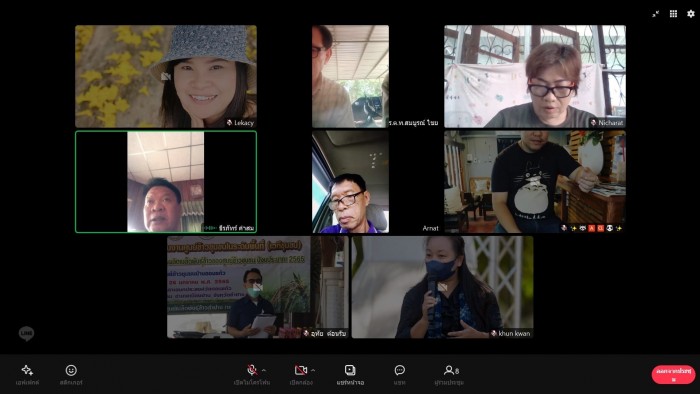Open the stickers smiley icon
The image size is (700, 394).
[x=71, y=370]
